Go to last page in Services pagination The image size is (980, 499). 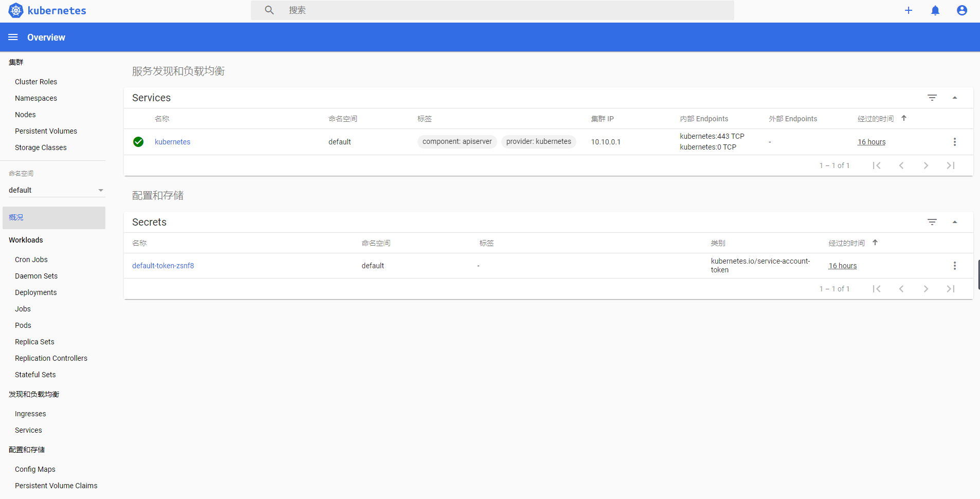(951, 165)
